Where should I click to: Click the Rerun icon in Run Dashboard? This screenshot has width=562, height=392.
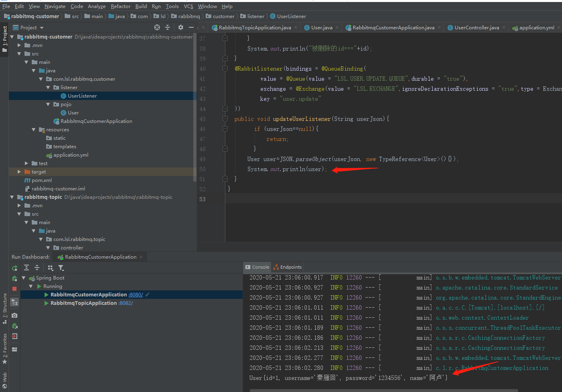pyautogui.click(x=14, y=268)
